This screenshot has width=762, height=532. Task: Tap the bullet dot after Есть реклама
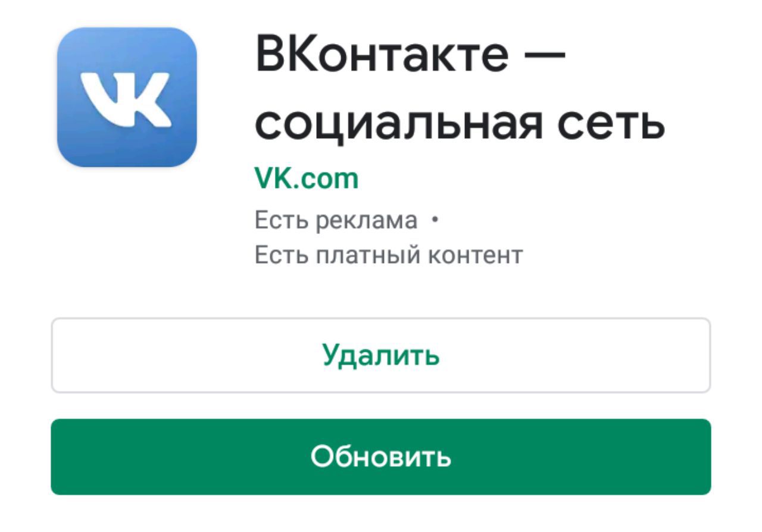click(435, 221)
